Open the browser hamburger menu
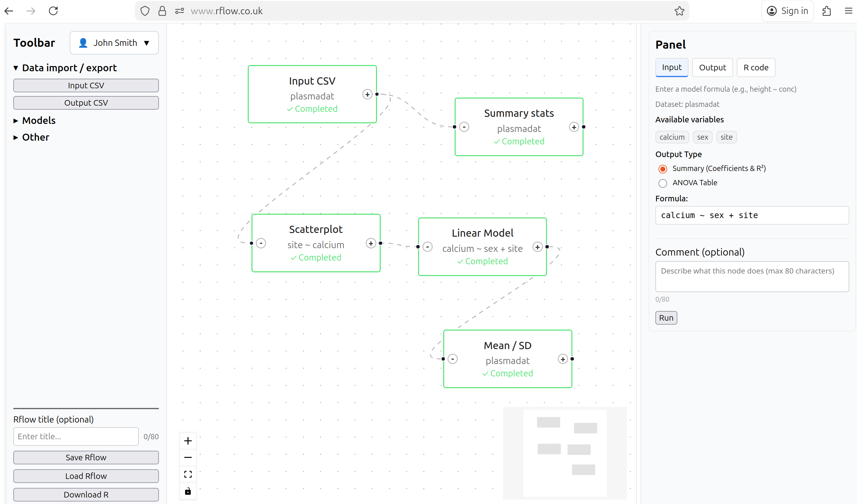The image size is (857, 504). pyautogui.click(x=848, y=11)
